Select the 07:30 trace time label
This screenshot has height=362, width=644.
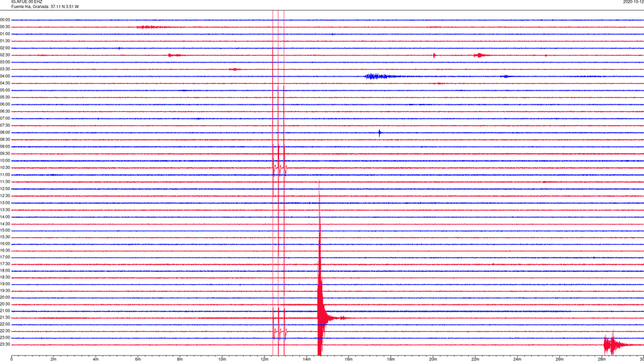[x=5, y=125]
